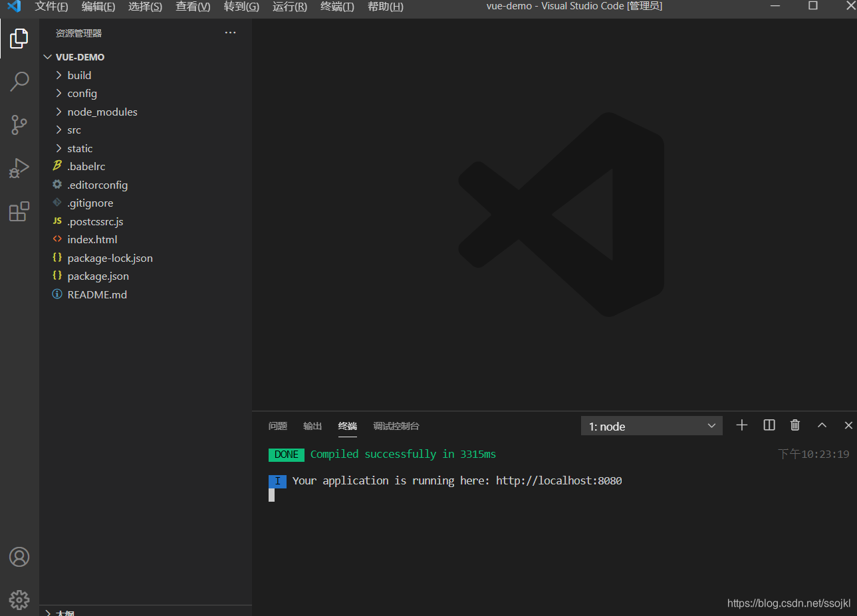Open the '1: node' terminal dropdown
This screenshot has width=857, height=616.
pos(652,426)
